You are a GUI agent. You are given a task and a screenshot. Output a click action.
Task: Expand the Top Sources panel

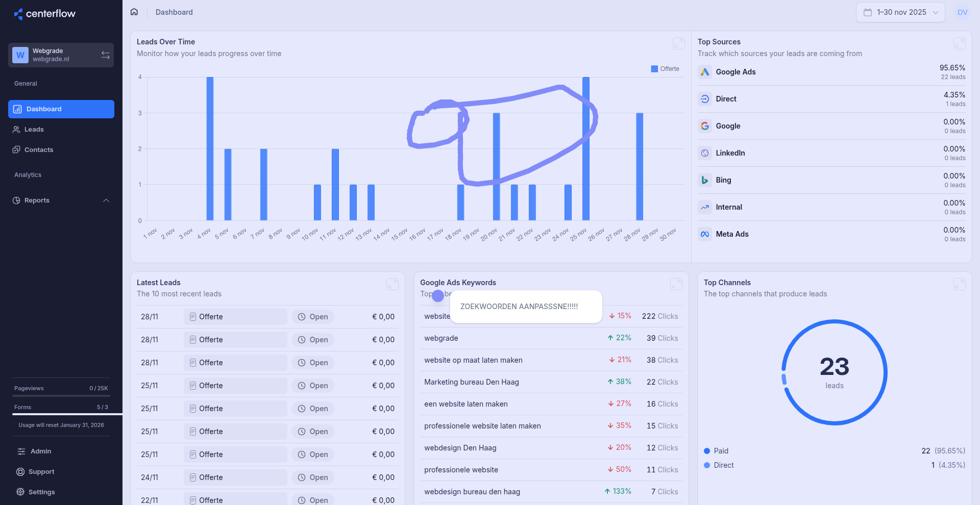coord(959,43)
